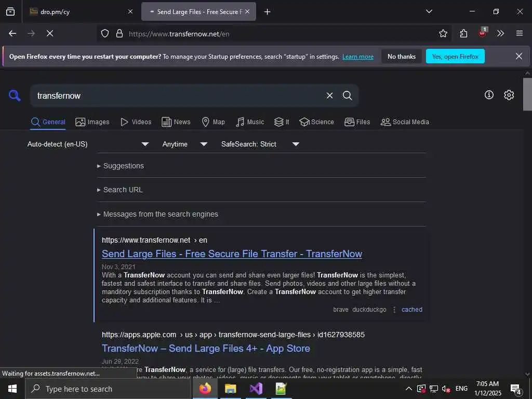This screenshot has height=399, width=532.
Task: Open the Learn more link
Action: point(357,57)
